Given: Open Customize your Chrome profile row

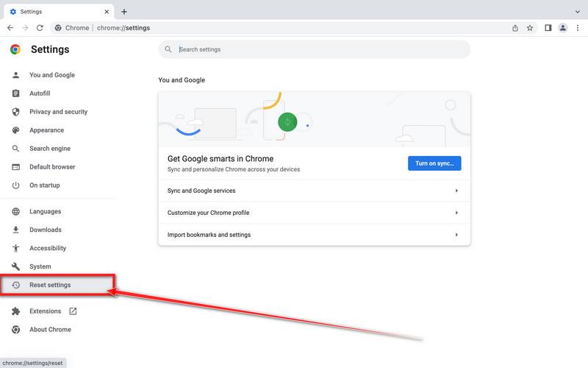Looking at the screenshot, I should (x=315, y=213).
